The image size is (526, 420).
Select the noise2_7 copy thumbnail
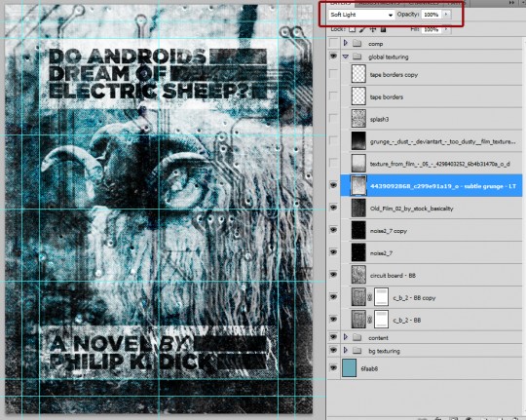(x=358, y=230)
